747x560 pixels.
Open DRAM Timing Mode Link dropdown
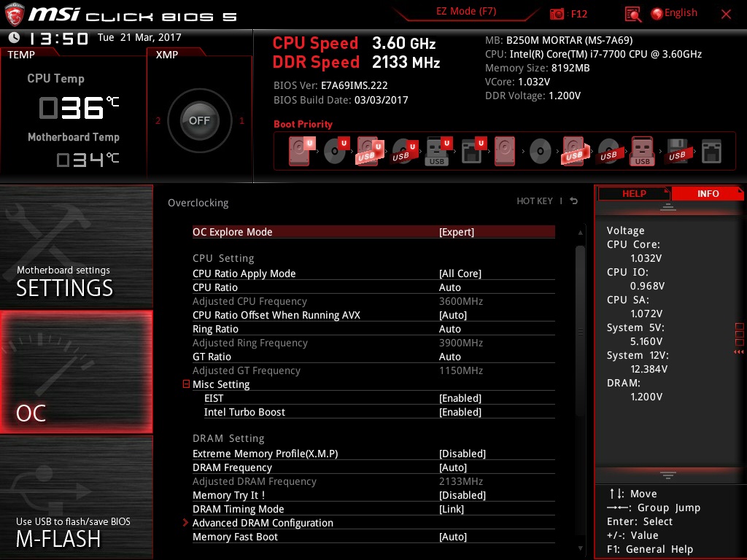[373, 509]
